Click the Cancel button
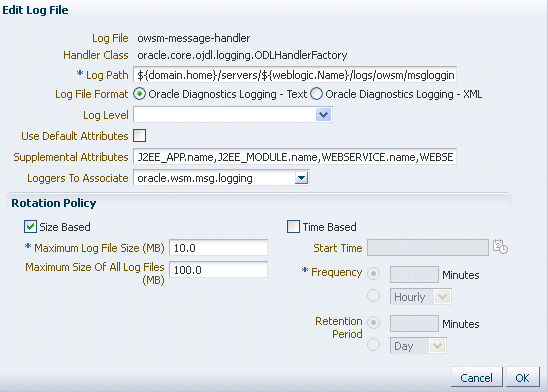 [x=476, y=377]
